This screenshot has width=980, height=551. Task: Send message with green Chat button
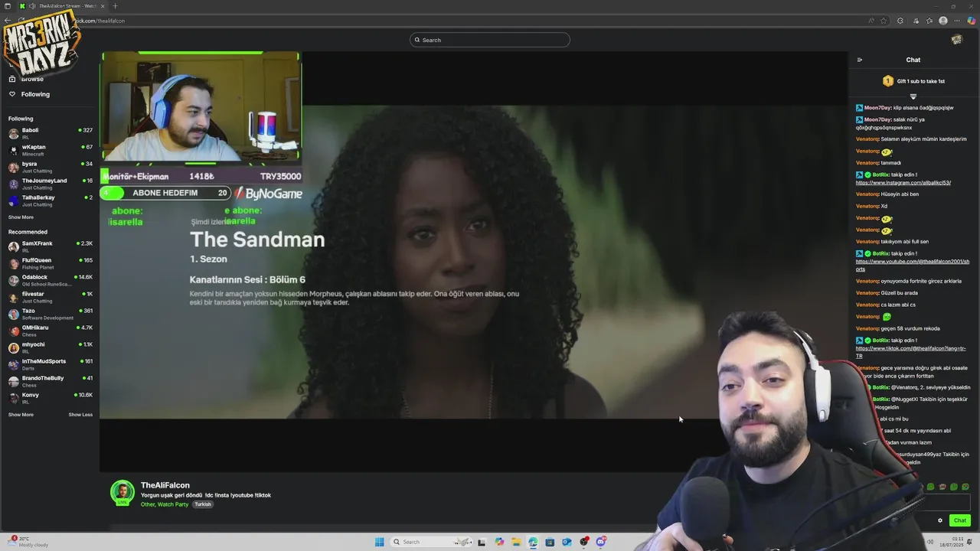tap(960, 520)
